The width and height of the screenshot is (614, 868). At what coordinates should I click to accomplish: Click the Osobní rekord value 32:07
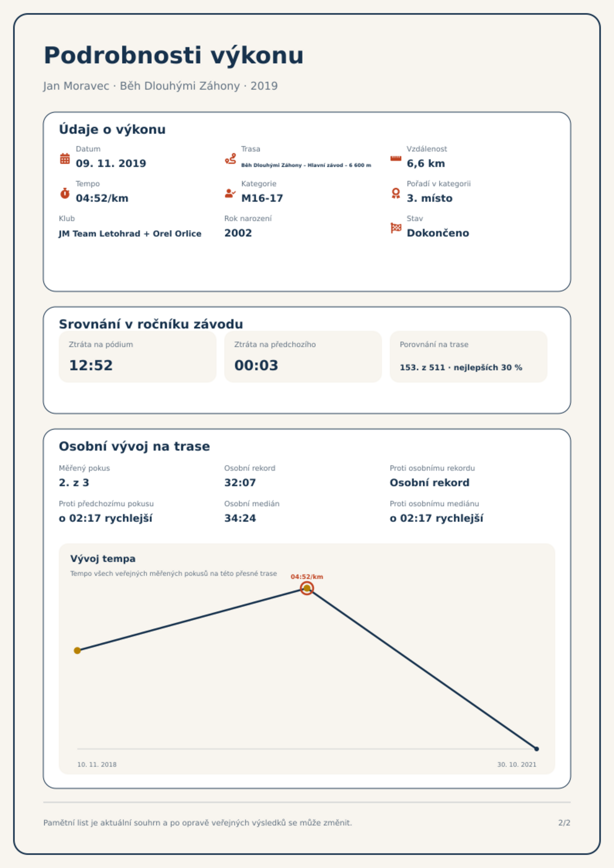(240, 482)
